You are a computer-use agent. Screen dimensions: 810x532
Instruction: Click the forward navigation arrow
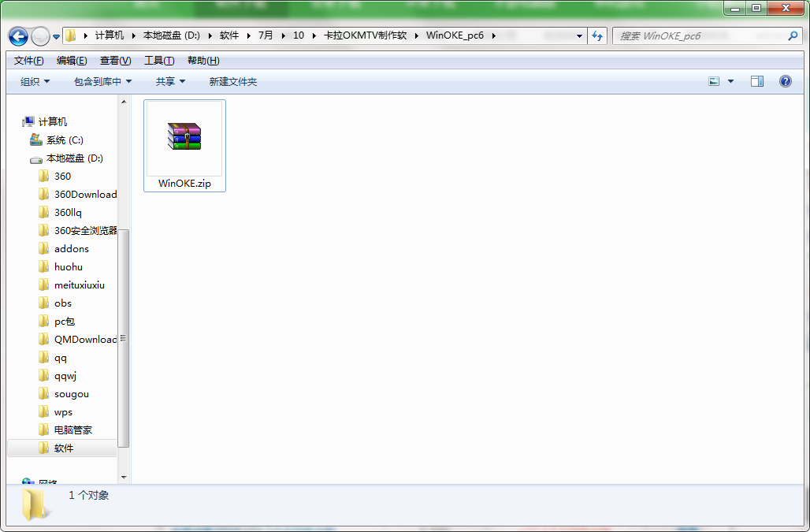point(40,36)
